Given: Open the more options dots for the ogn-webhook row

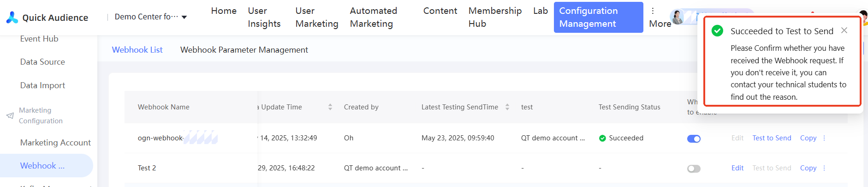Looking at the screenshot, I should pyautogui.click(x=824, y=138).
